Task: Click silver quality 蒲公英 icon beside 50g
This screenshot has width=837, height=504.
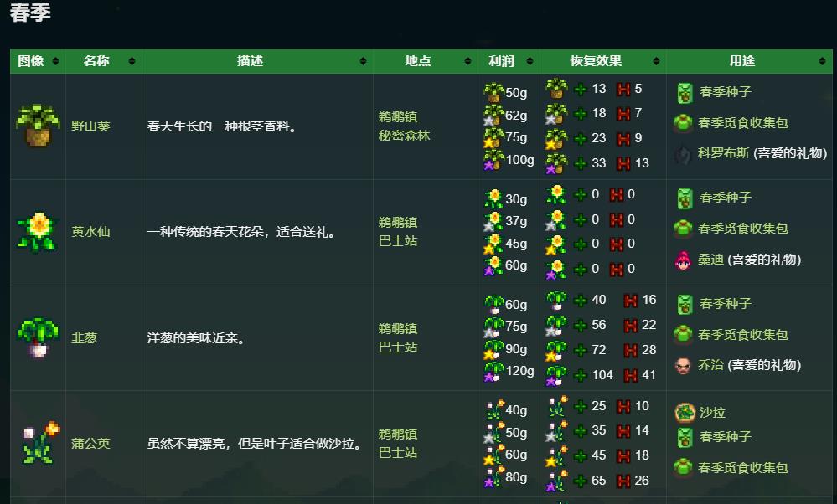Action: coord(493,433)
